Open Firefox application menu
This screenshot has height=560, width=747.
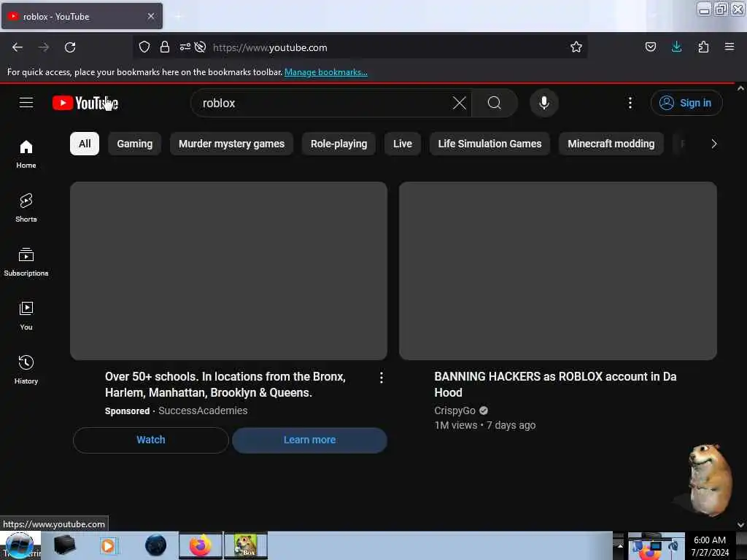tap(729, 47)
